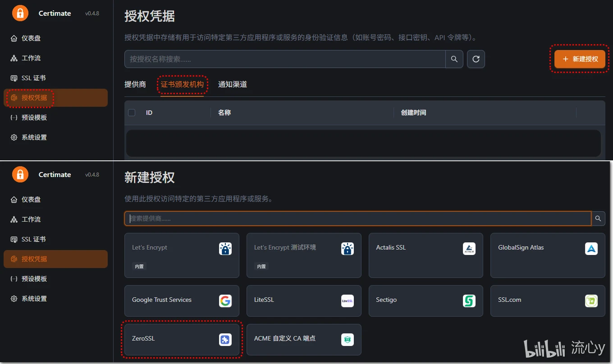Open 预设模板 in upper sidebar

[x=56, y=118]
